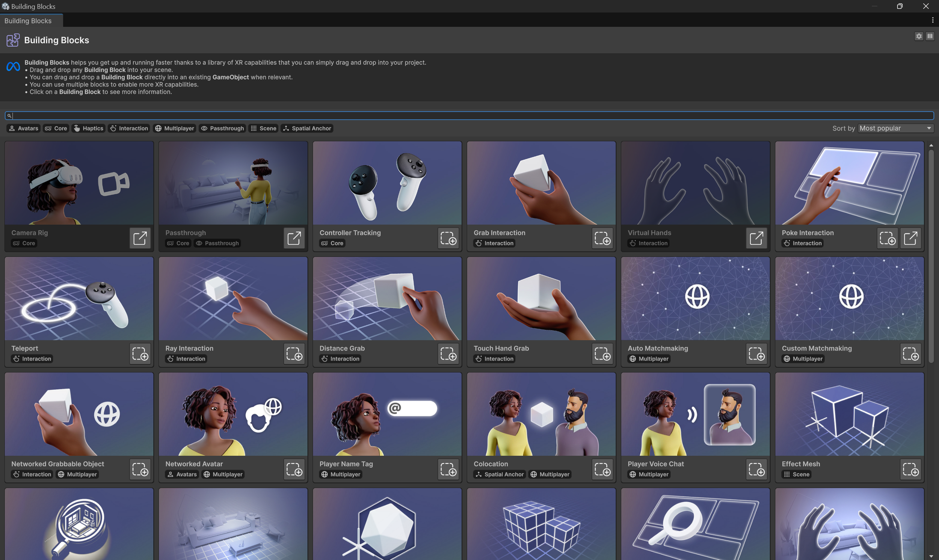Click Avatars tag on Networked Avatar card
The width and height of the screenshot is (939, 560).
click(182, 474)
